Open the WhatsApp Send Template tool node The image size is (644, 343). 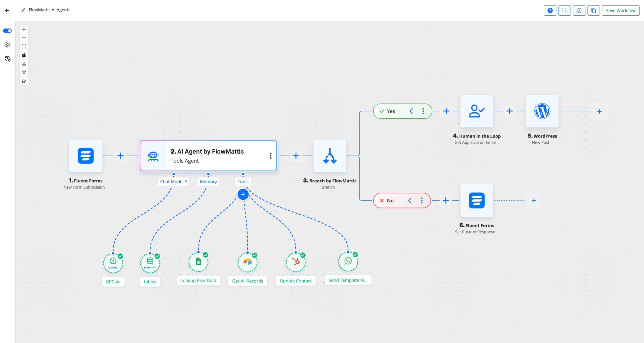click(x=348, y=261)
